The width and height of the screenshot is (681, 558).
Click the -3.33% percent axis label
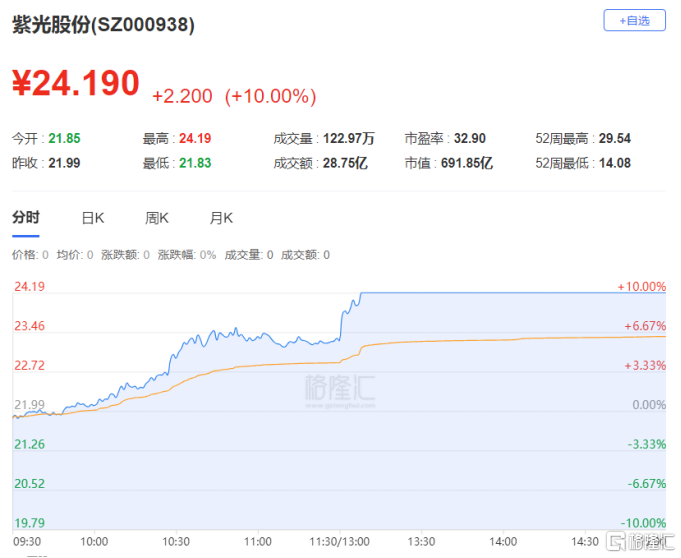pos(647,445)
